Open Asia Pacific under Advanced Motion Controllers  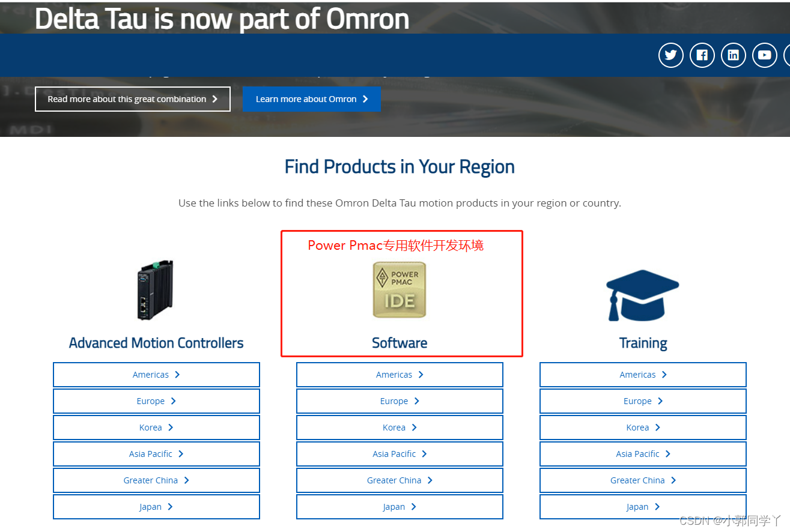156,454
